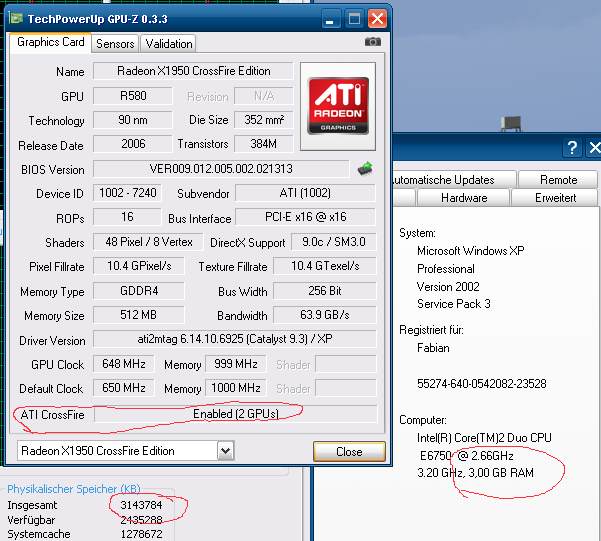Click the camera screenshot icon in GPU-Z
Viewport: 601px width, 541px height.
pos(373,41)
